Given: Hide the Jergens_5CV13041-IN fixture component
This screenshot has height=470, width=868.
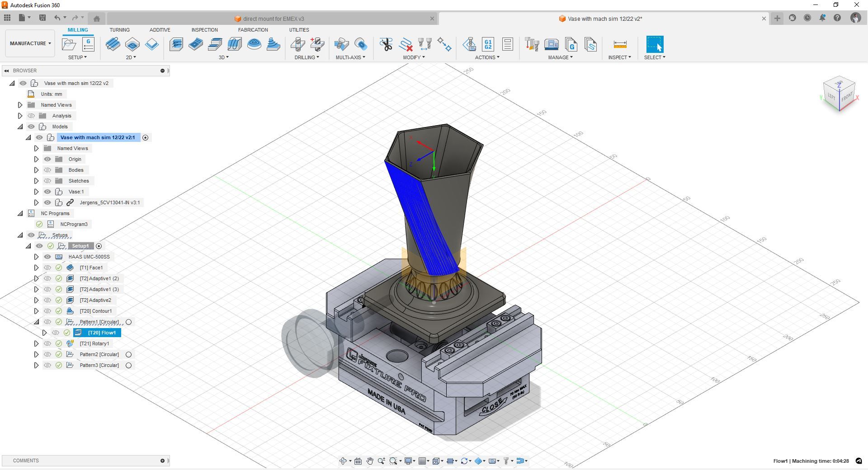Looking at the screenshot, I should tap(47, 202).
